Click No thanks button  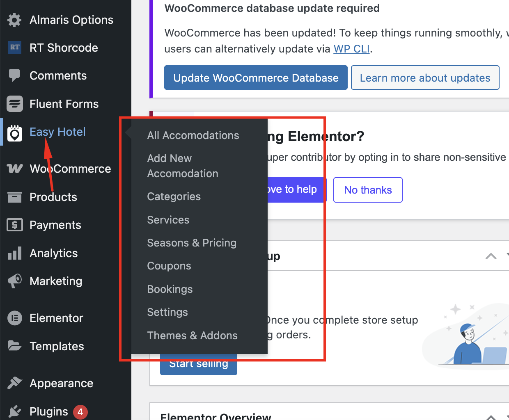coord(368,190)
